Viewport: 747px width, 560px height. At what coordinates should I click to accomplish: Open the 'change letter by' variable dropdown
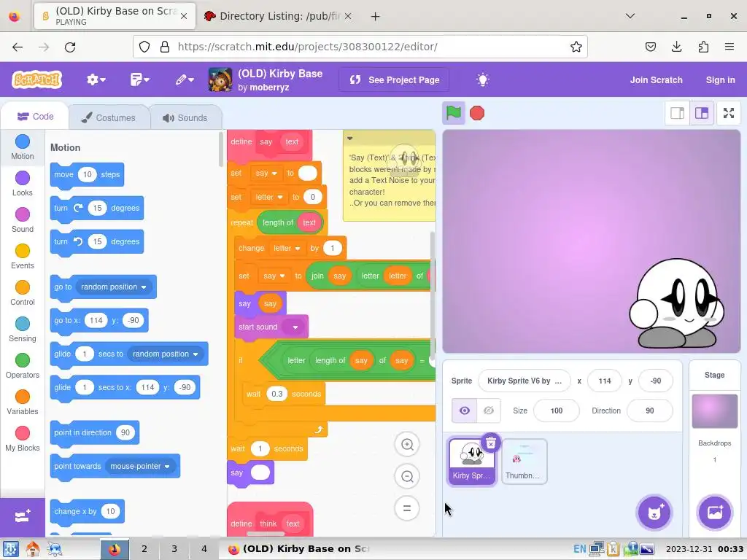(x=287, y=248)
